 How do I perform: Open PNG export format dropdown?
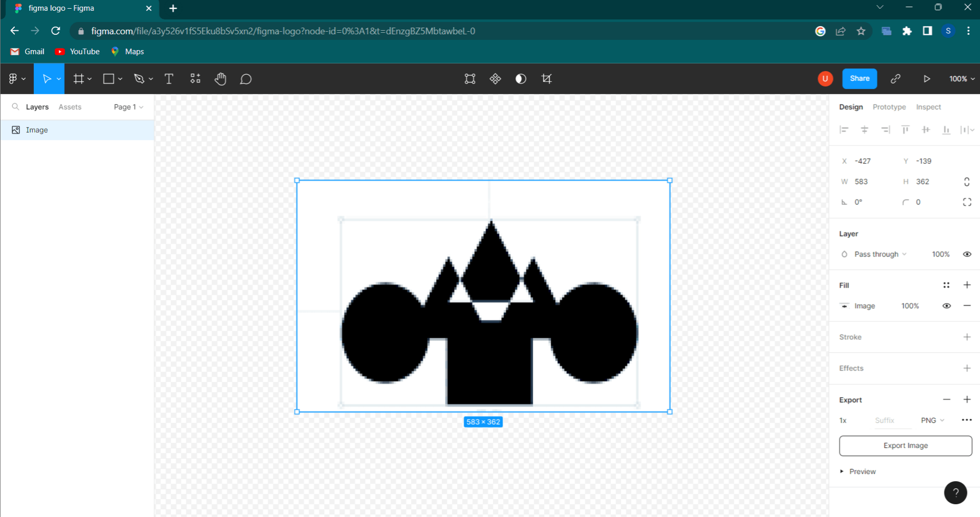pyautogui.click(x=932, y=420)
